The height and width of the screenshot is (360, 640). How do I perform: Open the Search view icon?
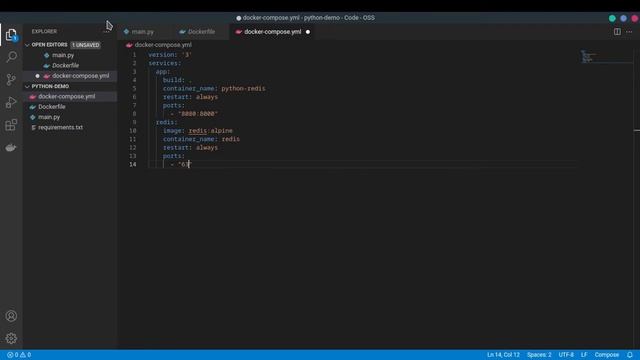click(11, 57)
